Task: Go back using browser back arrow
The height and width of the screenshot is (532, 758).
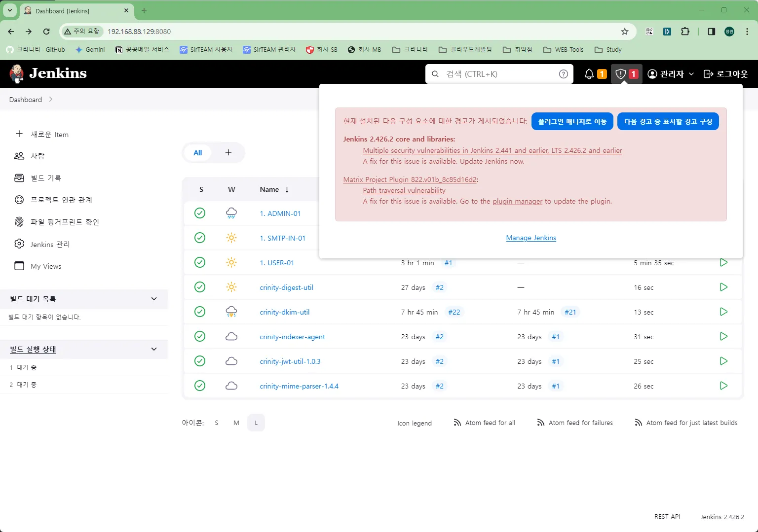Action: [x=11, y=32]
